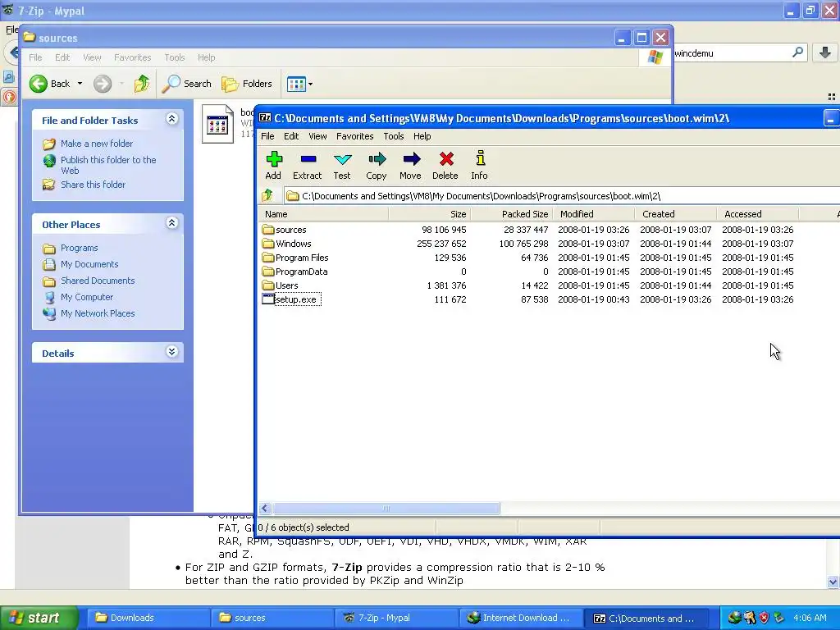Go up one level in 7-Zip path bar
840x630 pixels.
pyautogui.click(x=267, y=195)
